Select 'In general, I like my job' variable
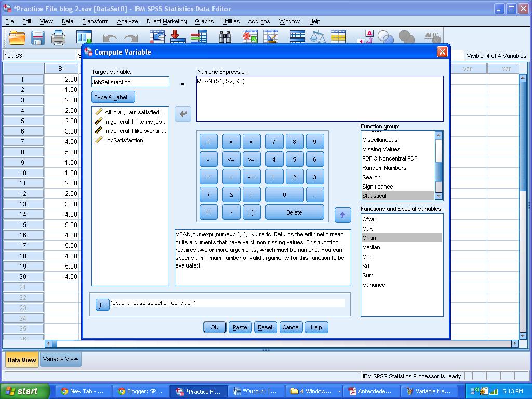This screenshot has height=399, width=532. click(130, 122)
